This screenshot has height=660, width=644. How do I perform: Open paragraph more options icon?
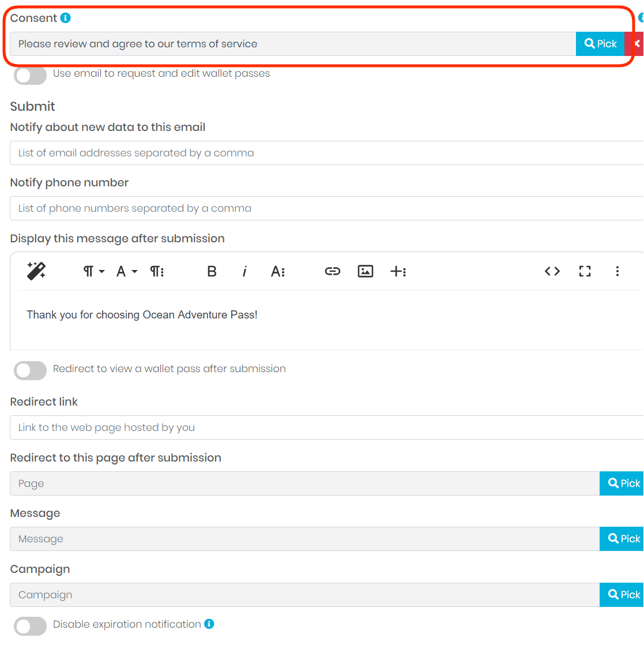tap(157, 272)
